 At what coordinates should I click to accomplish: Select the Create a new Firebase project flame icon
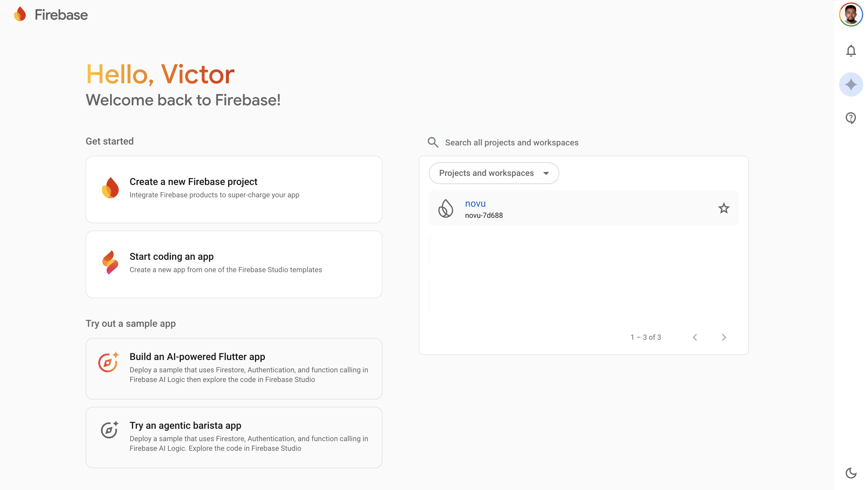click(x=111, y=188)
